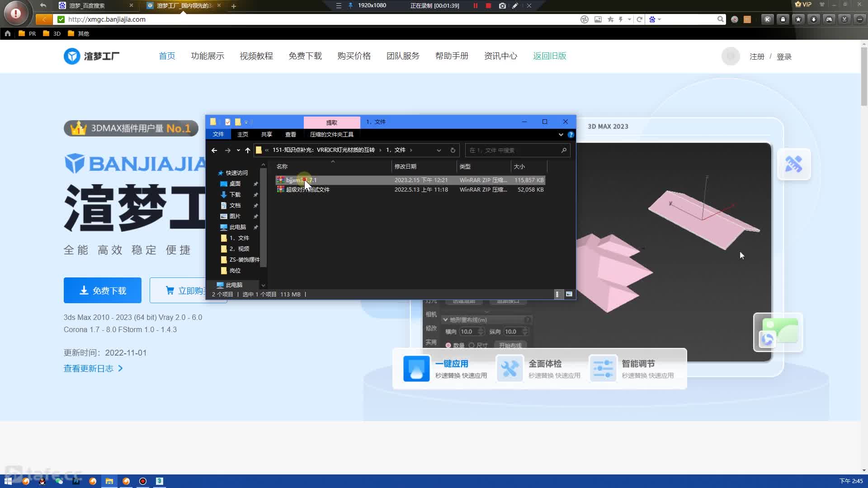Open the 购买价格 nav item
The image size is (868, 488).
(x=354, y=56)
